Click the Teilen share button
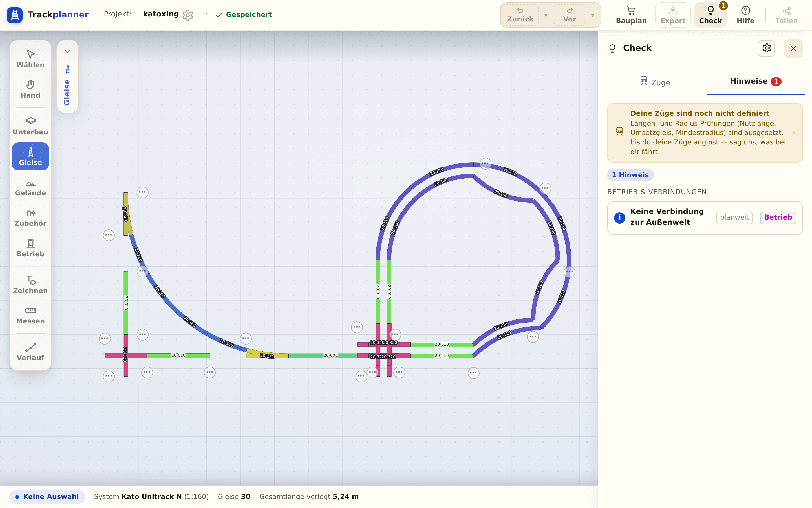The width and height of the screenshot is (812, 508). point(787,15)
